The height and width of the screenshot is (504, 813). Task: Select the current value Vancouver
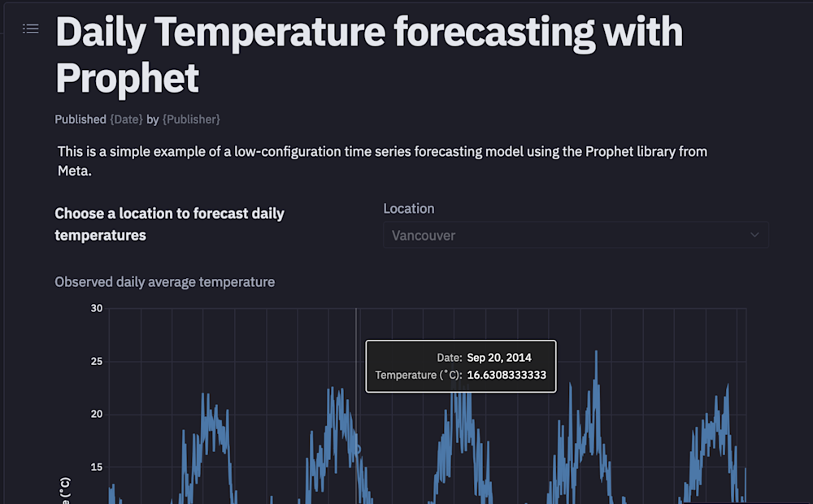pyautogui.click(x=423, y=235)
